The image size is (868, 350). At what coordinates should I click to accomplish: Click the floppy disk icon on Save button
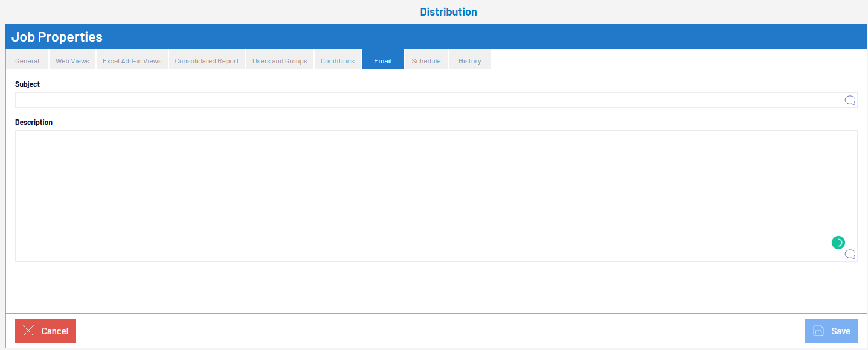818,331
